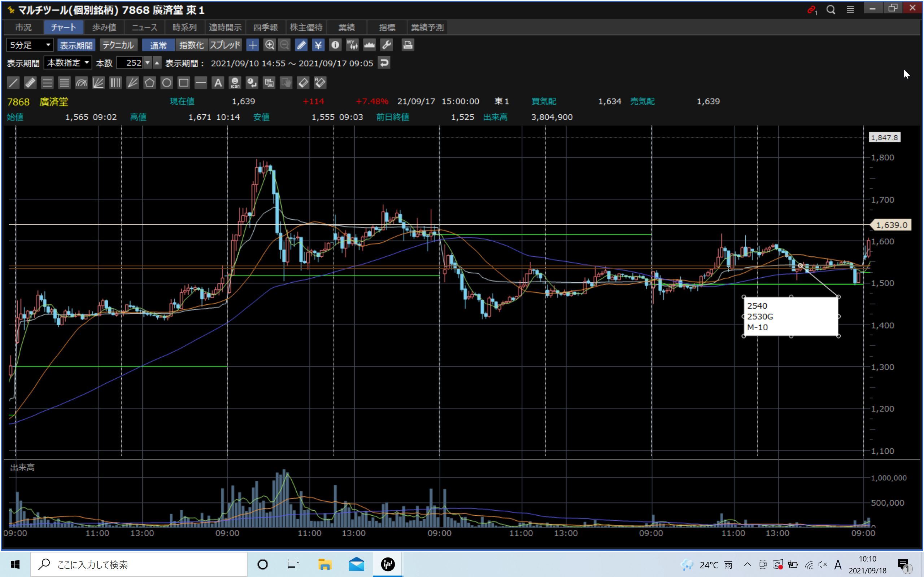Select the eraser tool
924x577 pixels.
[x=303, y=83]
